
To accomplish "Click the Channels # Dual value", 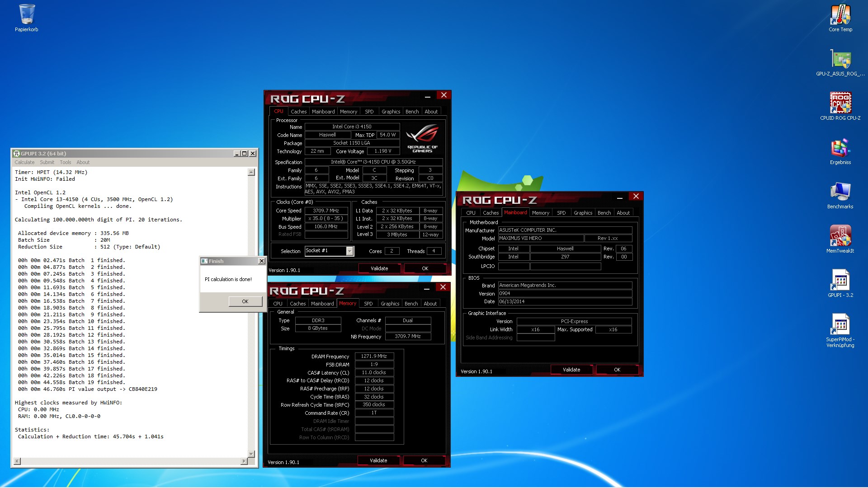I will click(408, 320).
